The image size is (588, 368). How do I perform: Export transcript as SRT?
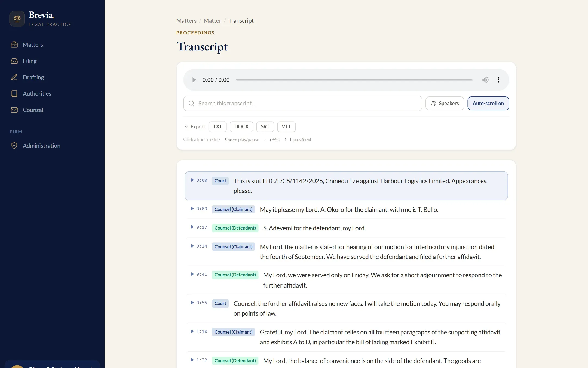point(265,127)
